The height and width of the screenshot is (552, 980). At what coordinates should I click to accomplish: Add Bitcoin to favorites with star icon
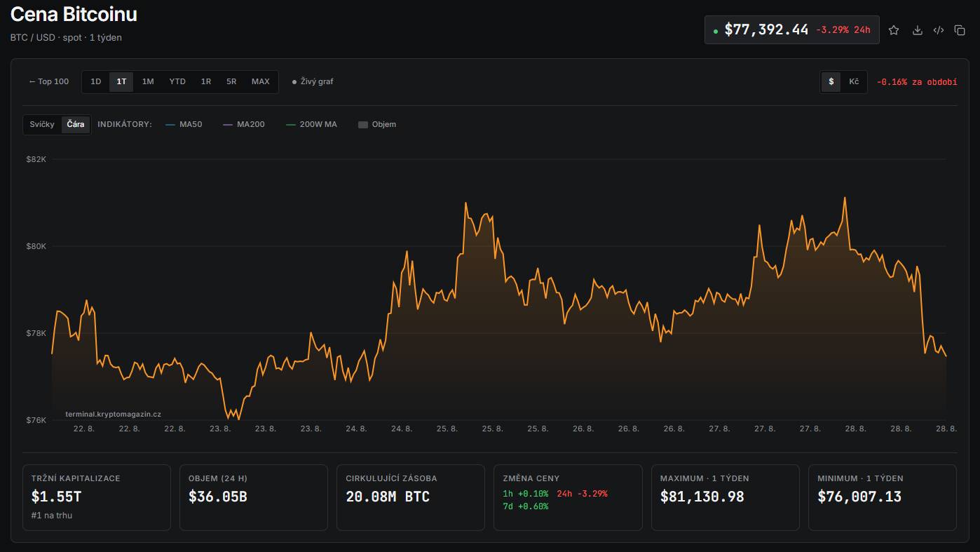(894, 30)
